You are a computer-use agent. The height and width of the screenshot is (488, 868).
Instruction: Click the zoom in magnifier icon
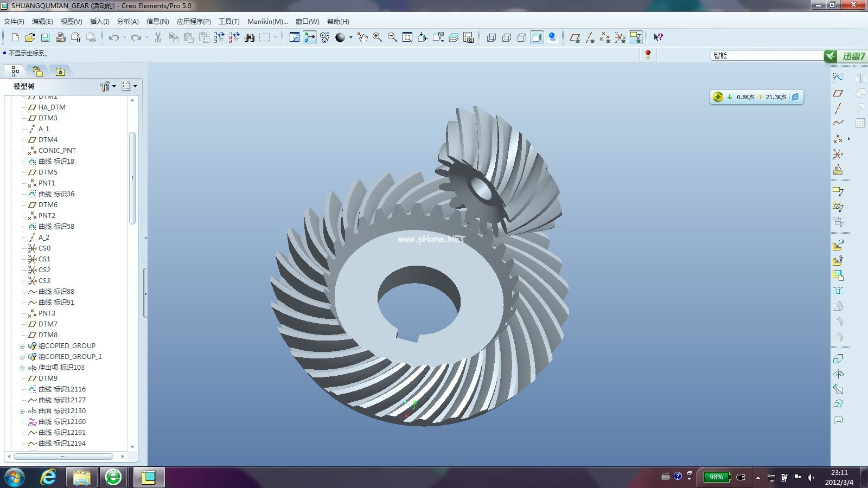tap(377, 37)
